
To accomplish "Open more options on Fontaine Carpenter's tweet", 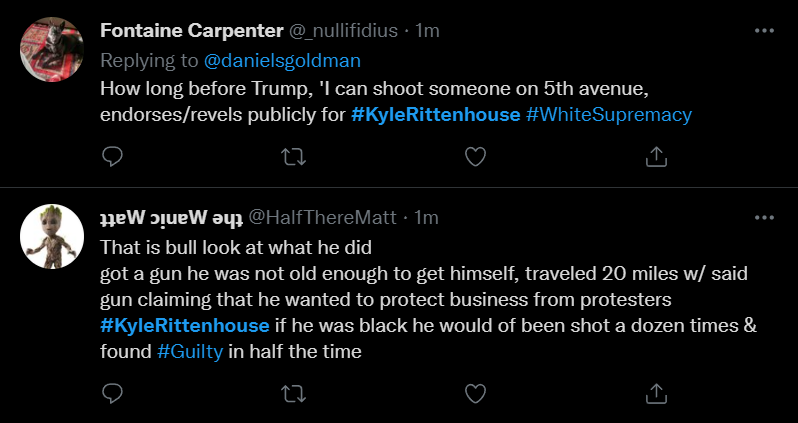I will pos(764,31).
